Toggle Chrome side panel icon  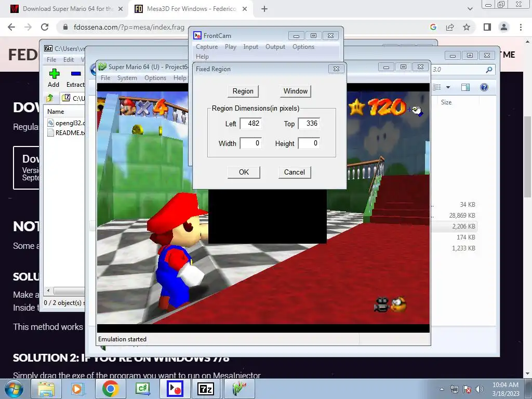(487, 27)
